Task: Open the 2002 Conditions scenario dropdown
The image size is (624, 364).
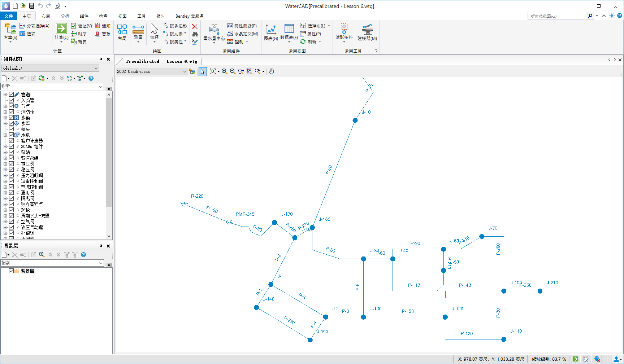Action: coord(185,71)
